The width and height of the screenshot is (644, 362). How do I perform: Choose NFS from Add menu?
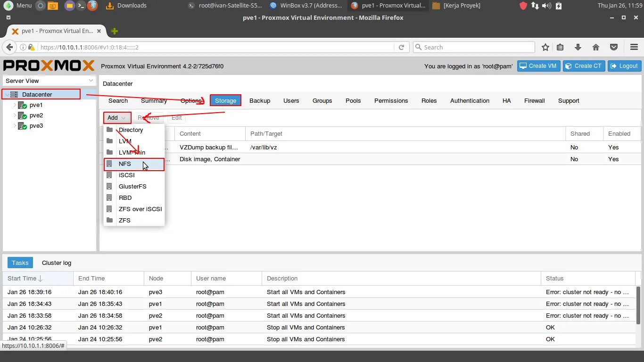134,164
